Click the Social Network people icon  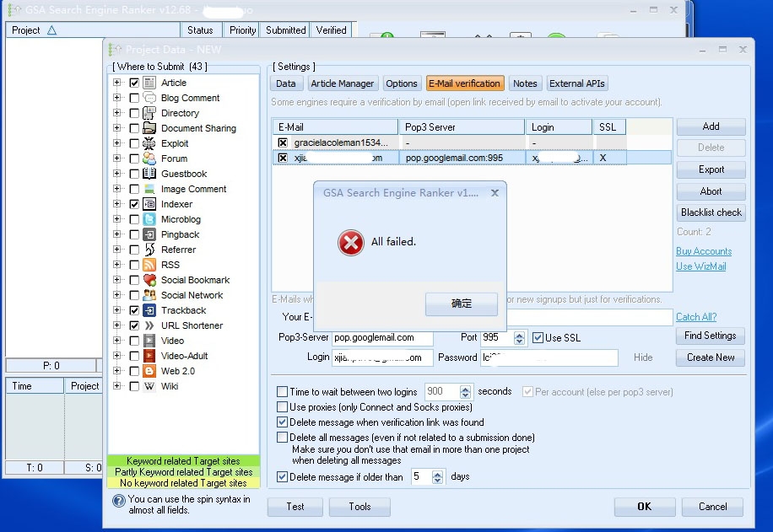pos(149,295)
